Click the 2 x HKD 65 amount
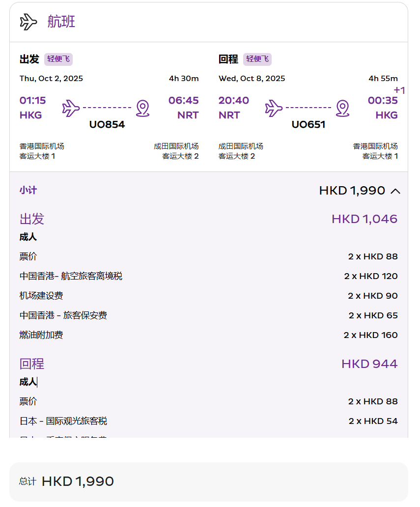This screenshot has width=420, height=507. (x=373, y=315)
